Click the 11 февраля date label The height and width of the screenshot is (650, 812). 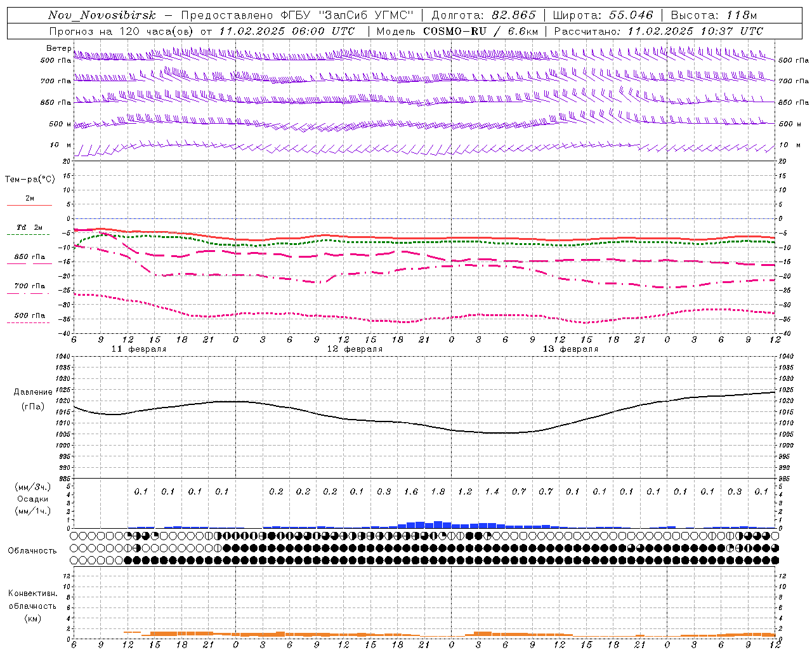(139, 349)
